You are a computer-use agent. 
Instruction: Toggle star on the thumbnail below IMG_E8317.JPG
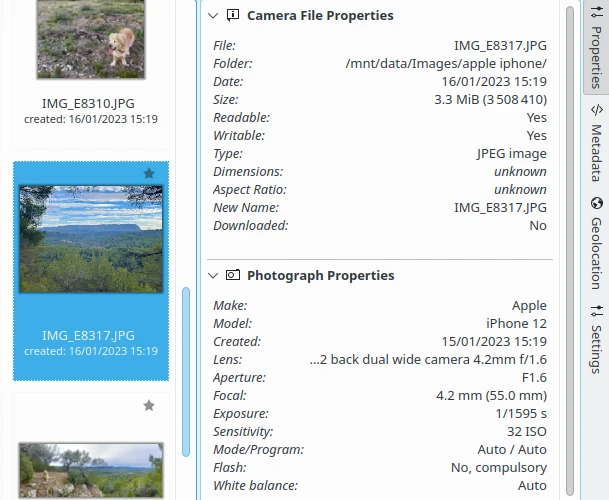point(149,406)
